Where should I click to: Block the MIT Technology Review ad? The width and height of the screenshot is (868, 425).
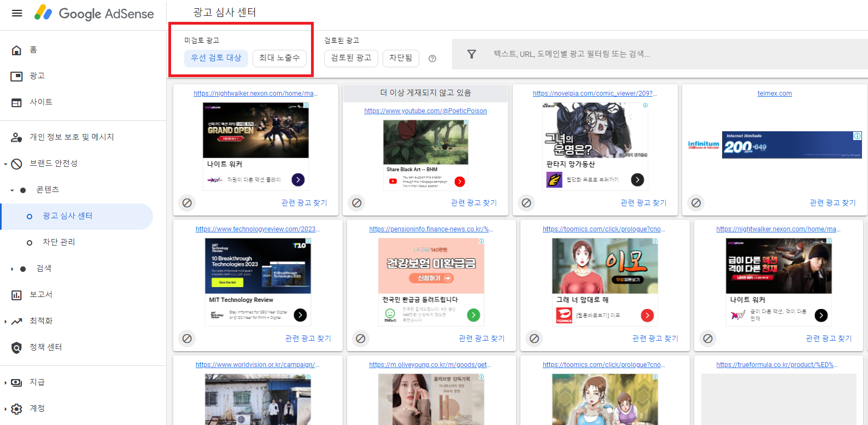point(187,339)
